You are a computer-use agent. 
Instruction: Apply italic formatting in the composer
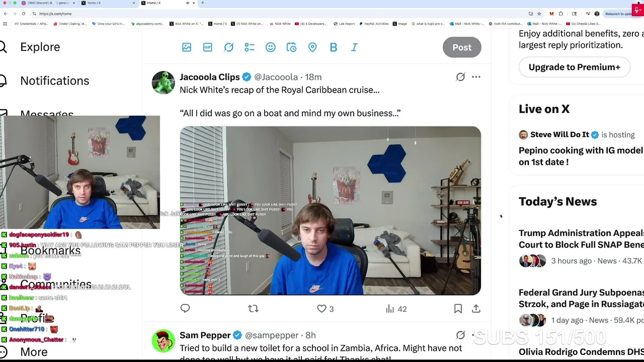pos(354,47)
